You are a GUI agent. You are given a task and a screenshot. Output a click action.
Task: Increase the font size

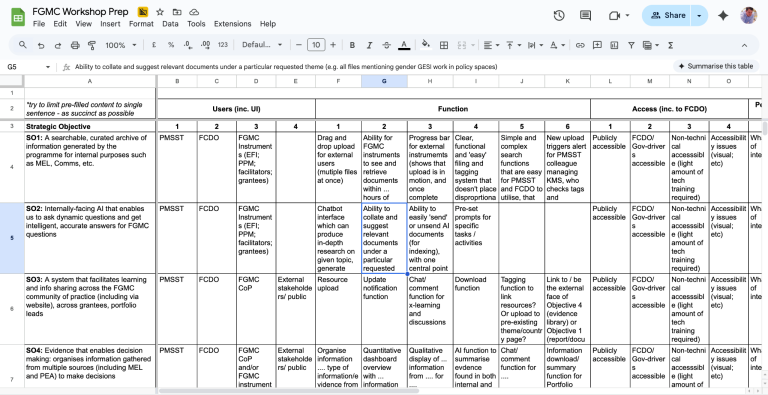click(333, 45)
